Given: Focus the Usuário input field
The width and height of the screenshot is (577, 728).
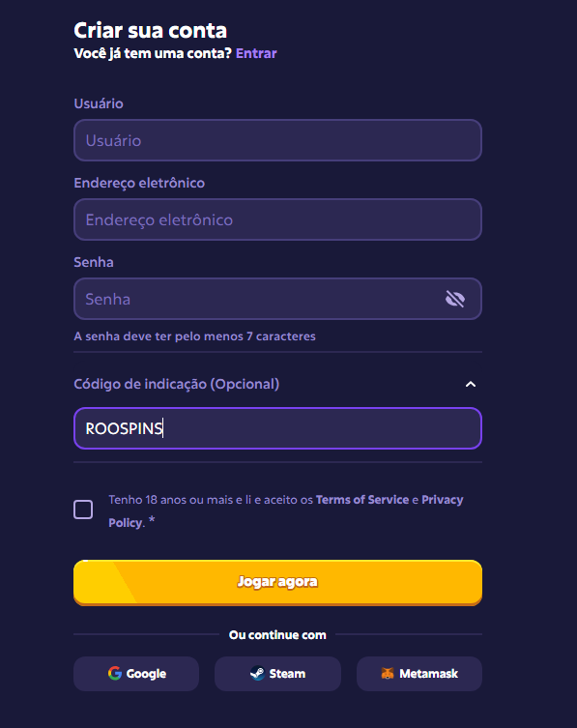Looking at the screenshot, I should pos(277,140).
